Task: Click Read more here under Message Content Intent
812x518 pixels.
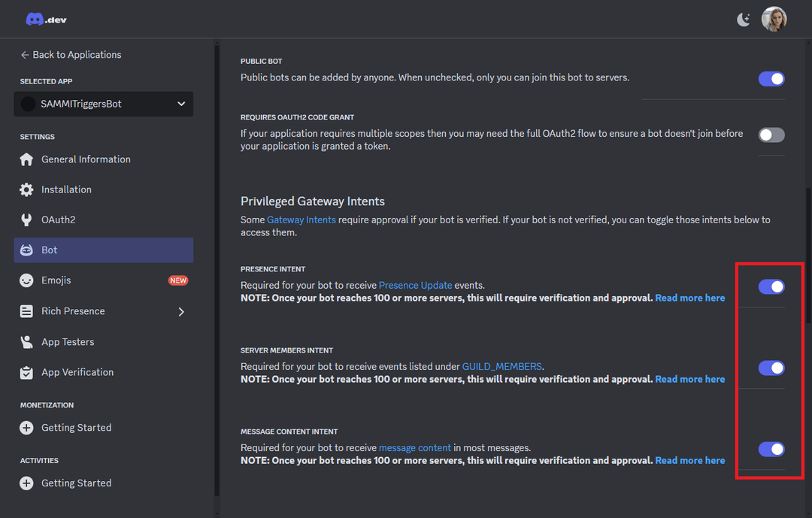Action: pyautogui.click(x=689, y=461)
